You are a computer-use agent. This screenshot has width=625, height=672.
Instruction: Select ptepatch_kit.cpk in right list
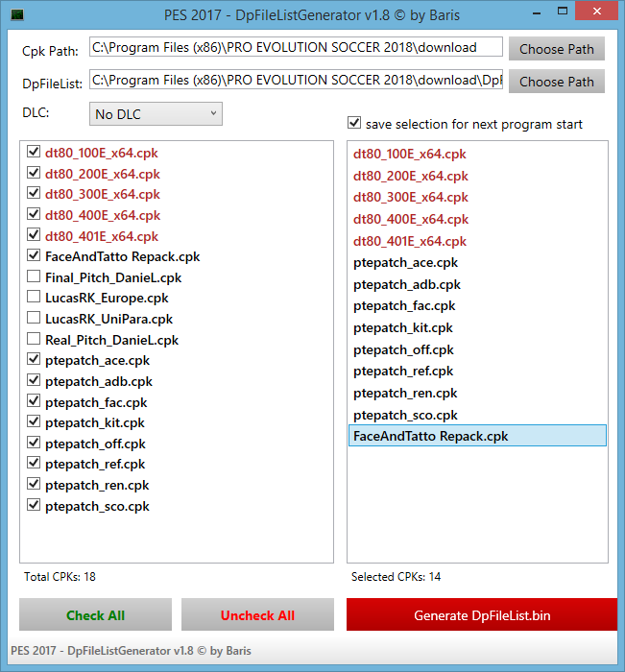pos(477,327)
